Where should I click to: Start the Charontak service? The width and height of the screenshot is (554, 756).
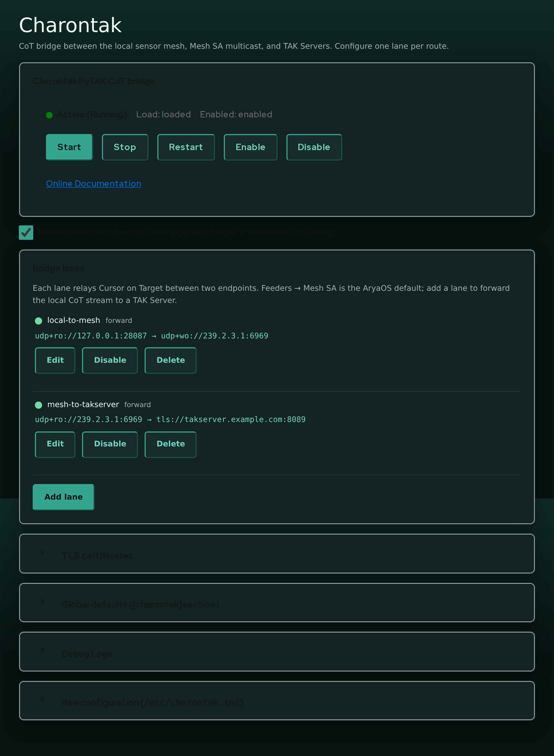pyautogui.click(x=69, y=147)
